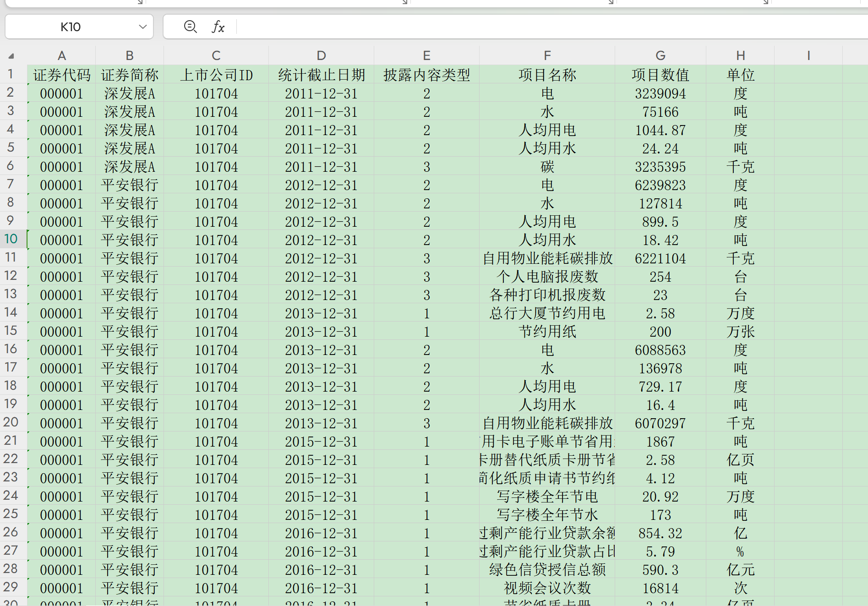868x606 pixels.
Task: Select the cell with value 854.32
Action: tap(661, 533)
